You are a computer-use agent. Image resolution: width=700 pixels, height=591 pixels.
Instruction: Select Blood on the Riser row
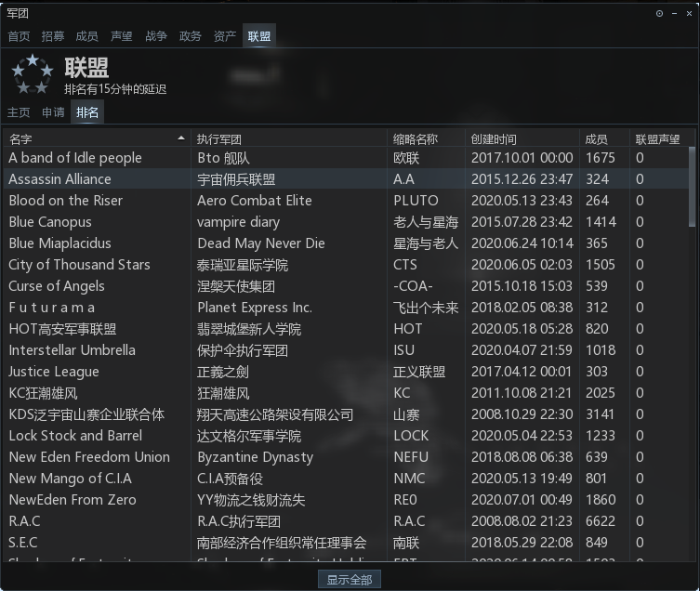tap(346, 201)
